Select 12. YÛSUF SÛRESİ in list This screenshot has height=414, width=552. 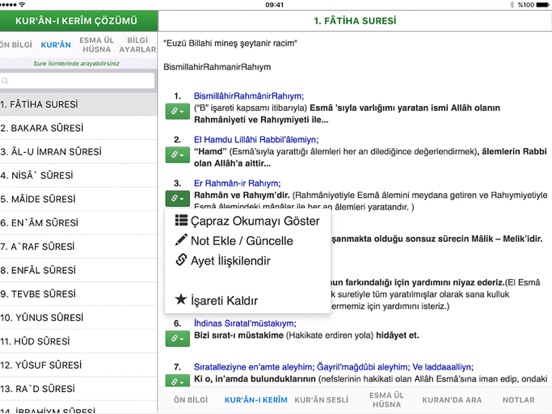coord(79,365)
